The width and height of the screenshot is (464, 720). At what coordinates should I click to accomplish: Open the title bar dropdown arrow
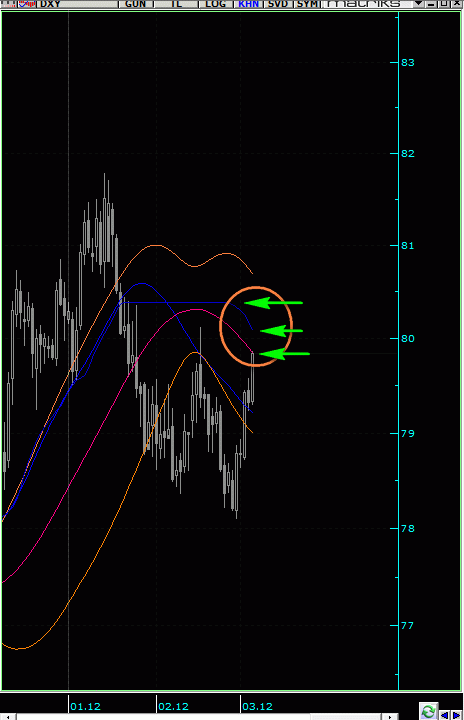click(418, 4)
